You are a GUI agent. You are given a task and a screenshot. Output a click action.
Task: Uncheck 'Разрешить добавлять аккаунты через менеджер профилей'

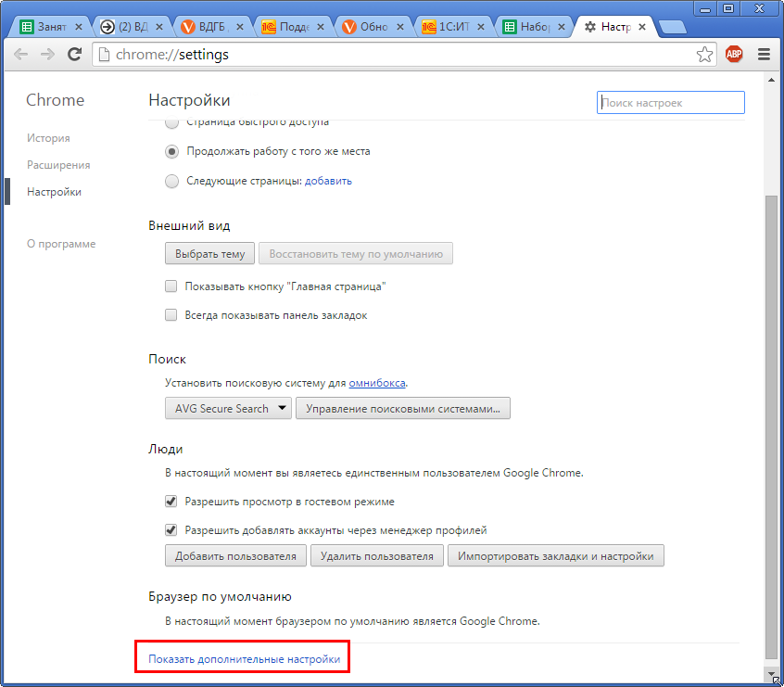click(171, 530)
